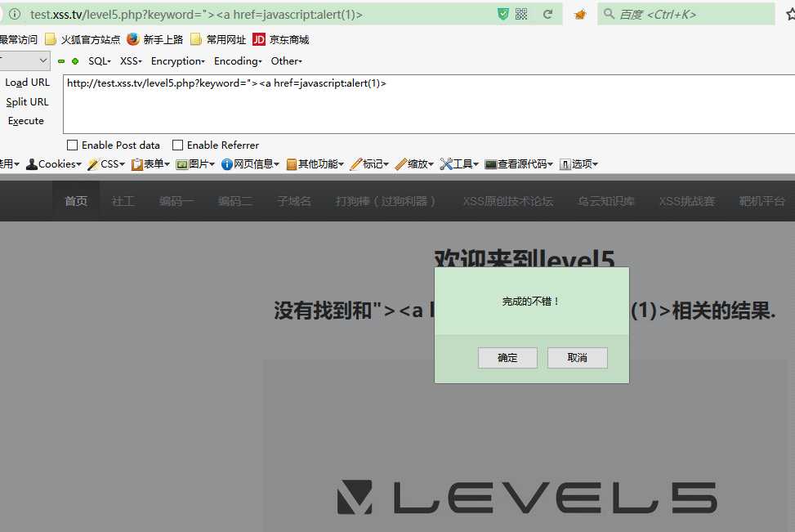This screenshot has height=532, width=795.
Task: Open the 子域名 navigation link
Action: 294,201
